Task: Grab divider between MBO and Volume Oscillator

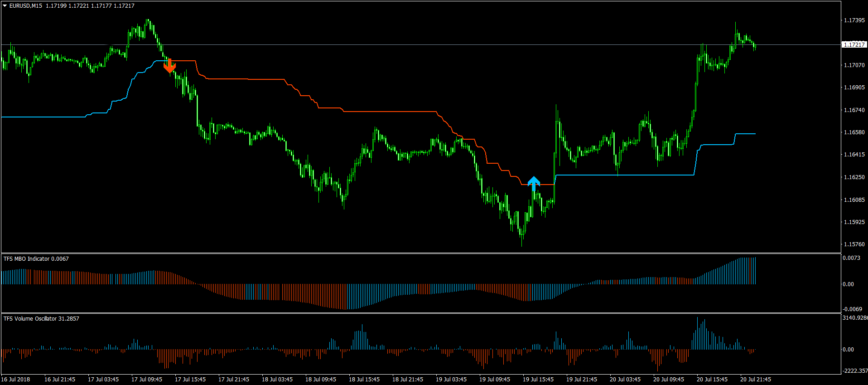Action: pyautogui.click(x=420, y=313)
